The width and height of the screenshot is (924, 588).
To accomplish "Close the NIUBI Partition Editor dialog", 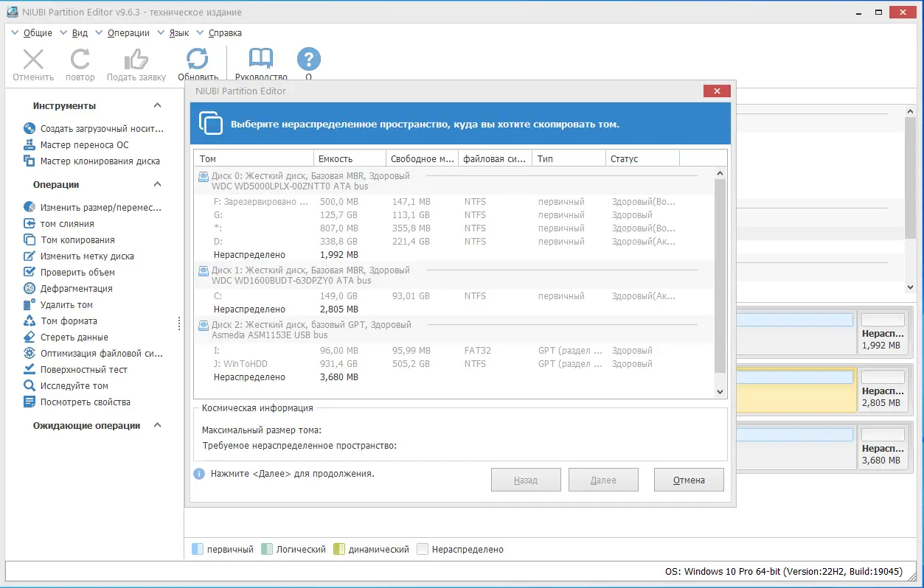I will click(x=717, y=91).
